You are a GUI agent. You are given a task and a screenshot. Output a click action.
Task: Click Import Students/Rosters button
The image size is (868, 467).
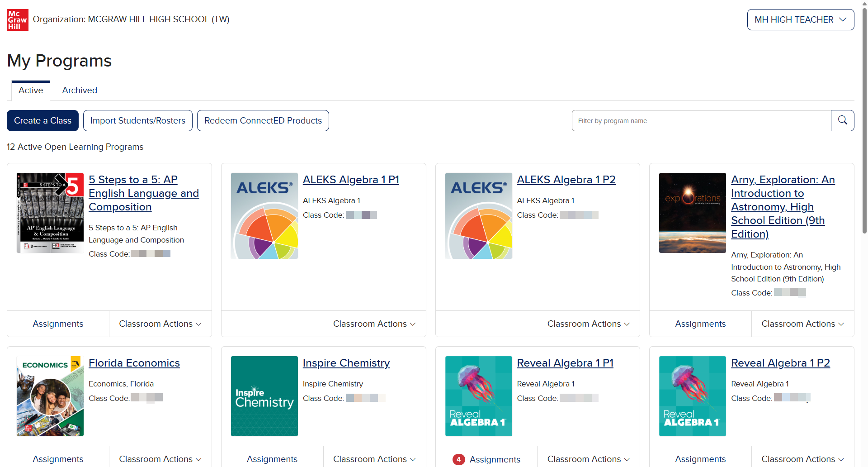138,120
